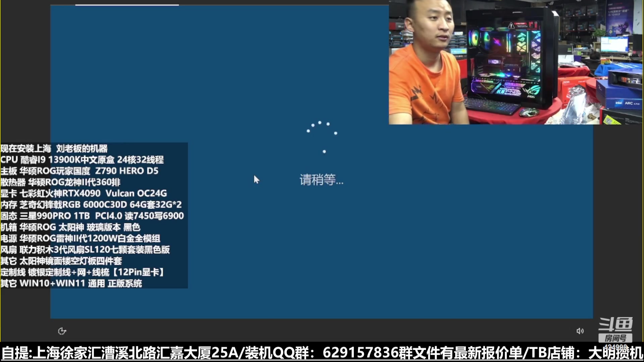Screen dimensions: 644x362
Task: Click the Douyu 斗鱼 logo watermark
Action: click(x=615, y=324)
